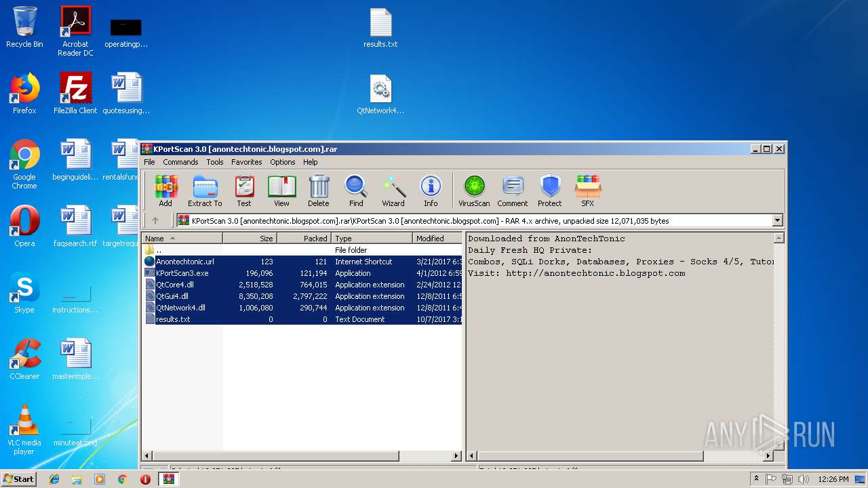Screen dimensions: 868x488
Task: Click the Windows Start button
Action: coord(18,479)
